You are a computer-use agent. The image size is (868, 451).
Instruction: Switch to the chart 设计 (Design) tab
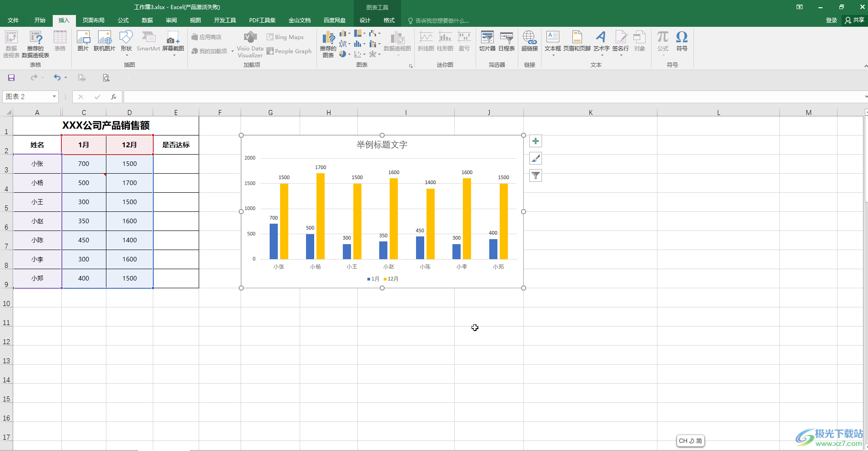click(x=365, y=20)
